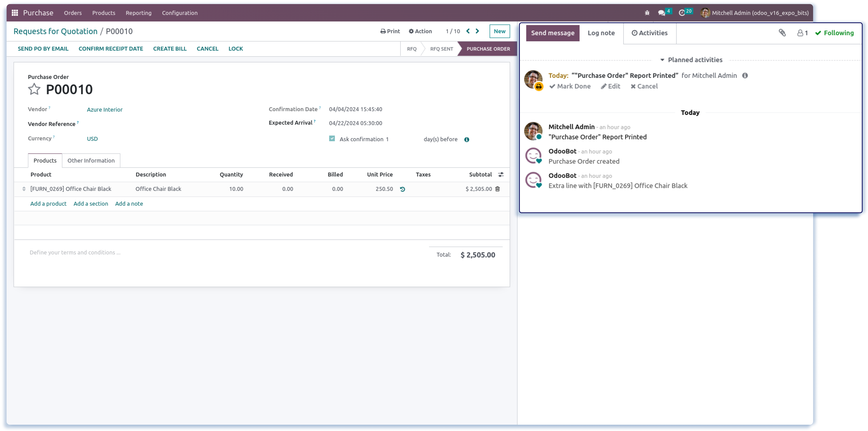Click CONFIRM RECEIPT DATE
The height and width of the screenshot is (431, 868).
[111, 49]
